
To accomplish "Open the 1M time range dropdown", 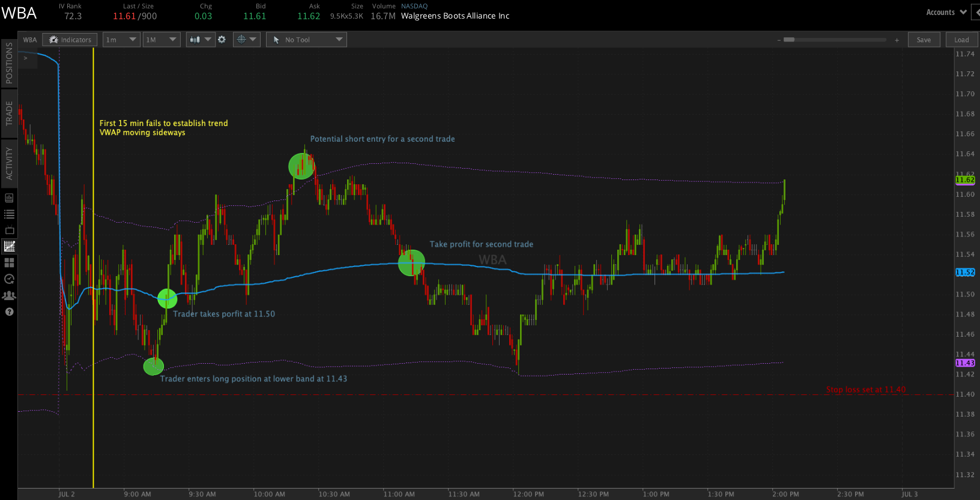I will 162,40.
